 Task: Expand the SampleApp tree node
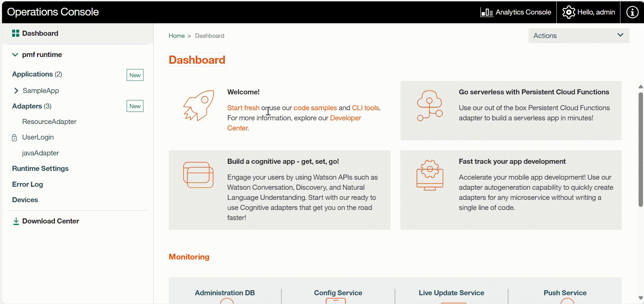point(16,91)
